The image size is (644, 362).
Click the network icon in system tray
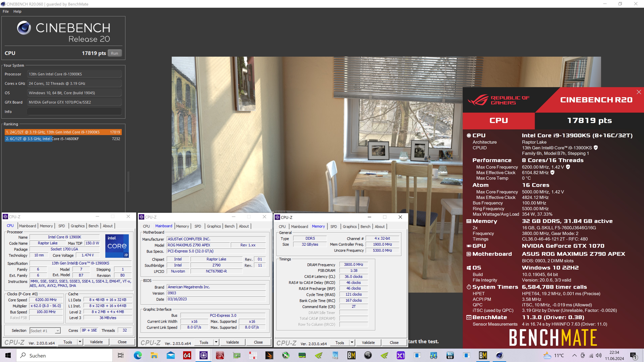[591, 355]
